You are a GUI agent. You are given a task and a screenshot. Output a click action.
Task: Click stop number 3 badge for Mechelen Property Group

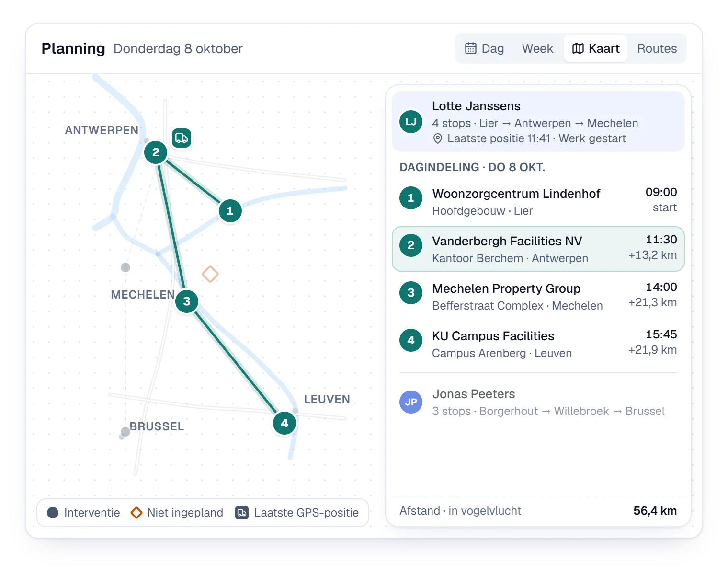411,293
